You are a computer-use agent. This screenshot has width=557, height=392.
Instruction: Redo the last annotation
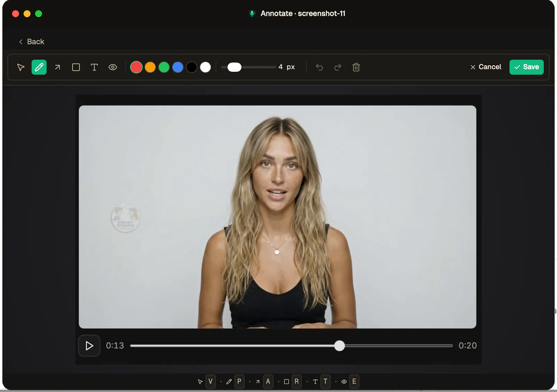click(338, 67)
